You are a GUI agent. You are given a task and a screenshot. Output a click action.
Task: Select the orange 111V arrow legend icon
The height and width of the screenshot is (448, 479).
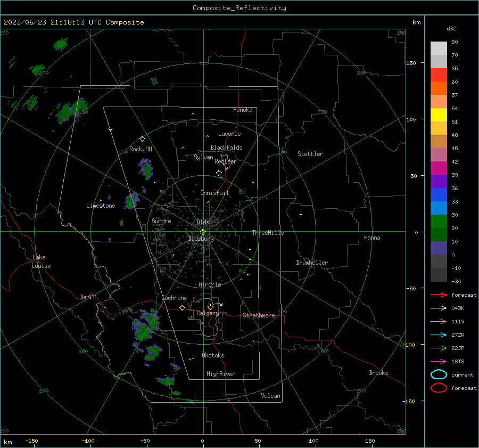tap(439, 321)
